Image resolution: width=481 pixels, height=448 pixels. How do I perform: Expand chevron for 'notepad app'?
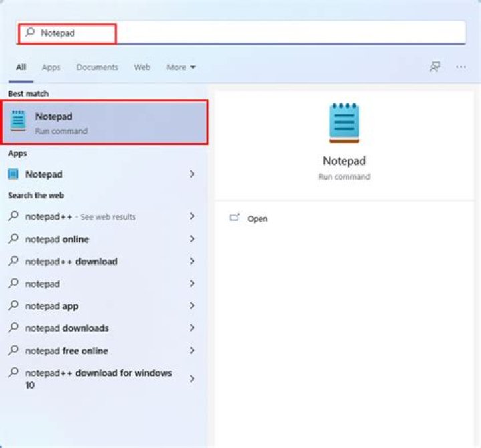point(192,306)
